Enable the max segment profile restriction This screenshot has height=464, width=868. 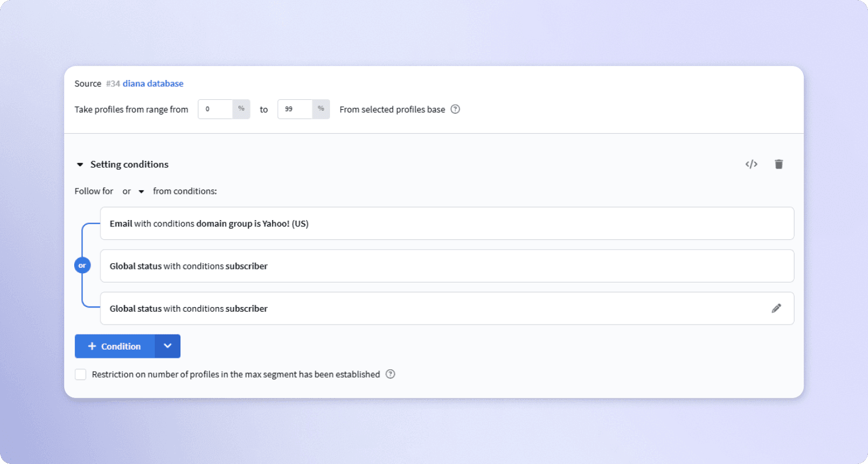pyautogui.click(x=81, y=374)
